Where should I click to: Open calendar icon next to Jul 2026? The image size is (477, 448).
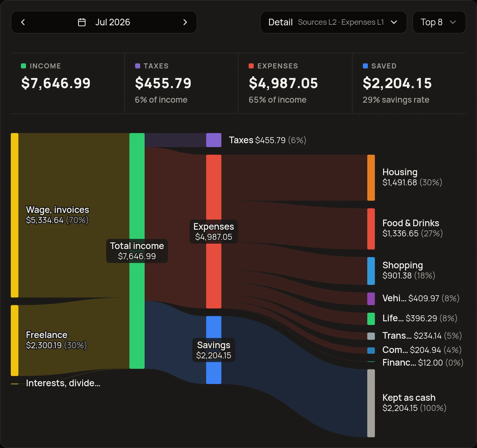tap(82, 22)
